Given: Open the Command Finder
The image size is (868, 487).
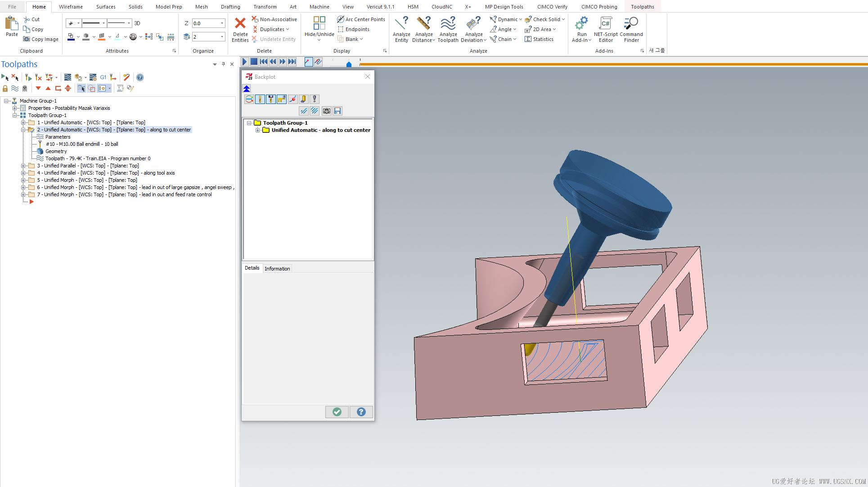Looking at the screenshot, I should 631,29.
